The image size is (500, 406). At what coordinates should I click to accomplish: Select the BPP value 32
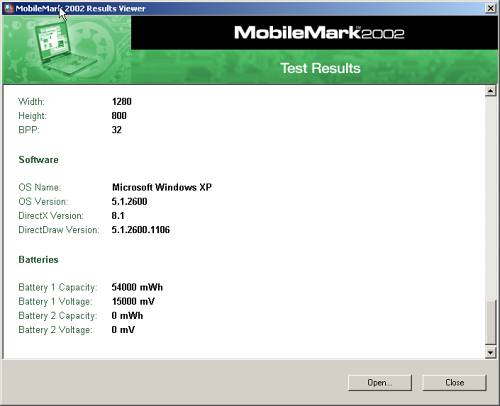[117, 130]
